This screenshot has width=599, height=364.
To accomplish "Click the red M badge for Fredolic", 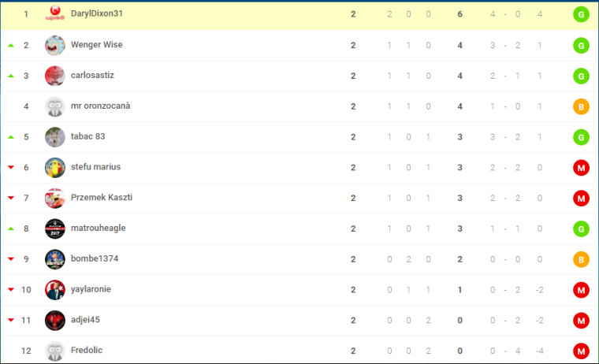I will (581, 351).
